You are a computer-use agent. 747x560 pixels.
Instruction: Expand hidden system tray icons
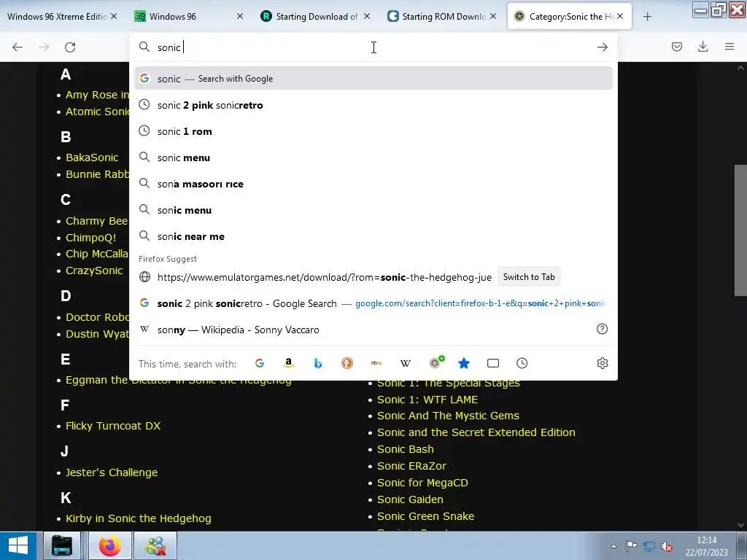pos(614,546)
